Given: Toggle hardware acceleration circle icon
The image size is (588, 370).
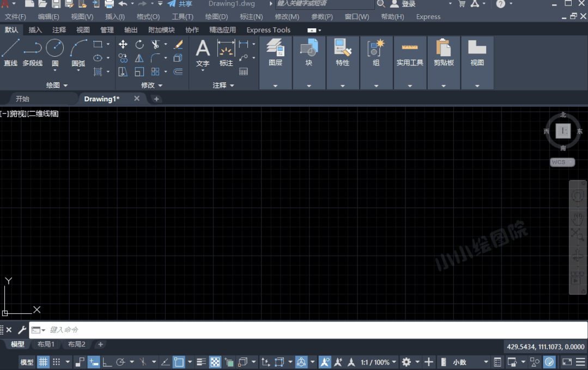Looking at the screenshot, I should coord(549,362).
